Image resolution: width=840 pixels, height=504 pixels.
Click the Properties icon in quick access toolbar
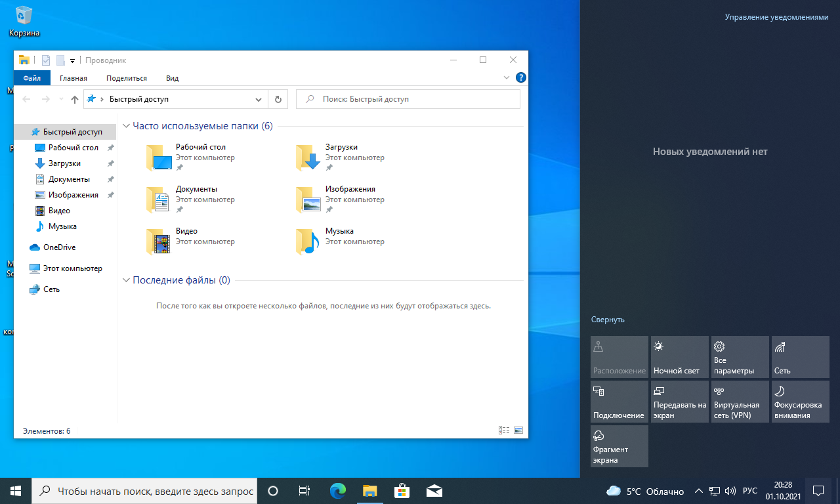pos(46,60)
